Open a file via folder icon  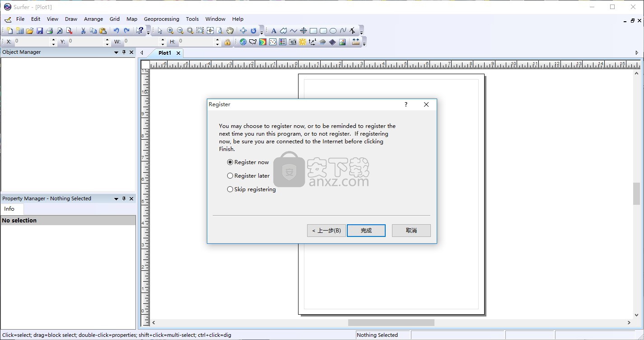click(x=30, y=31)
